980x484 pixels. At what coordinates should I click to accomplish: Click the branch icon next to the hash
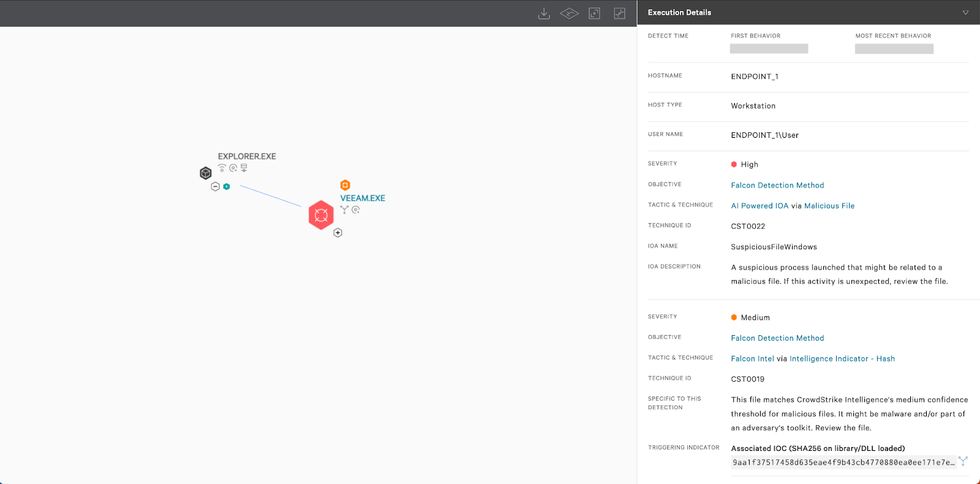coord(963,461)
